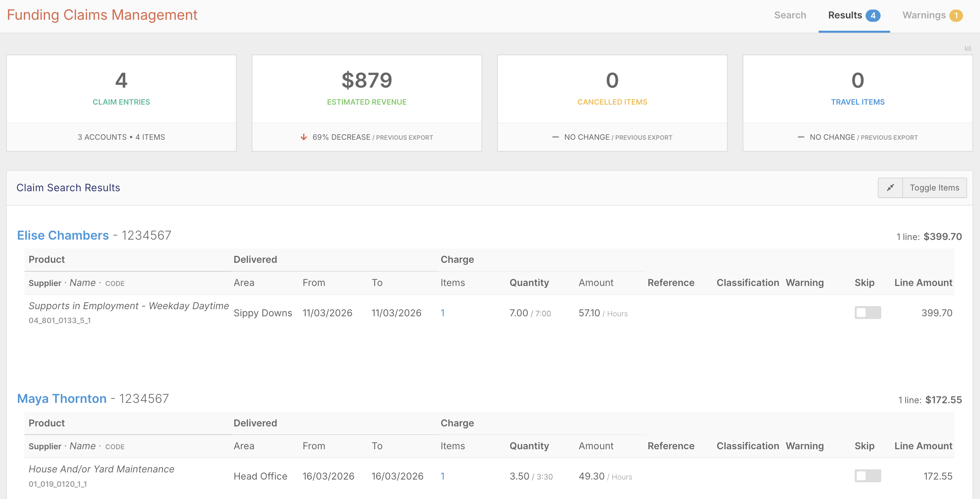Open Maya Thornton account link
This screenshot has height=499, width=980.
[62, 398]
